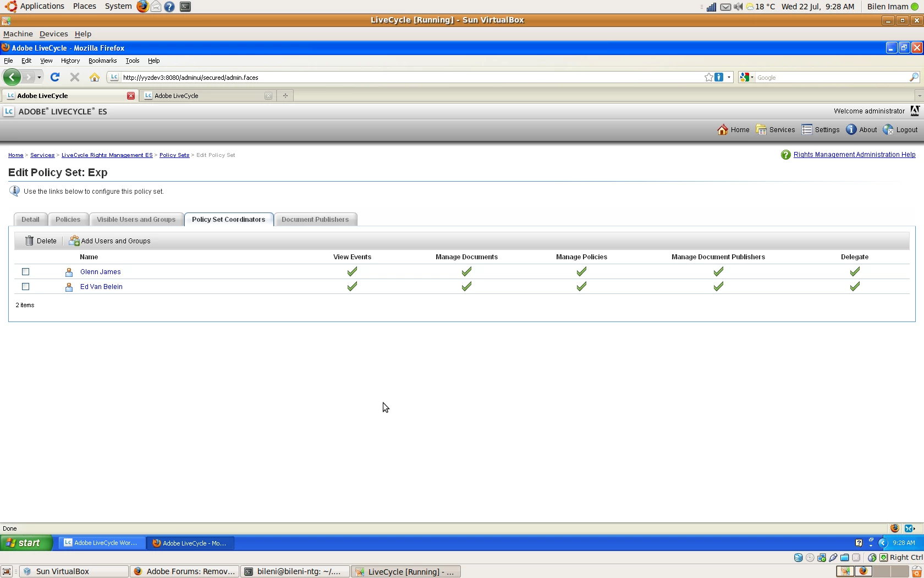Click the Manage Policies column header
The image size is (924, 578).
click(x=581, y=257)
